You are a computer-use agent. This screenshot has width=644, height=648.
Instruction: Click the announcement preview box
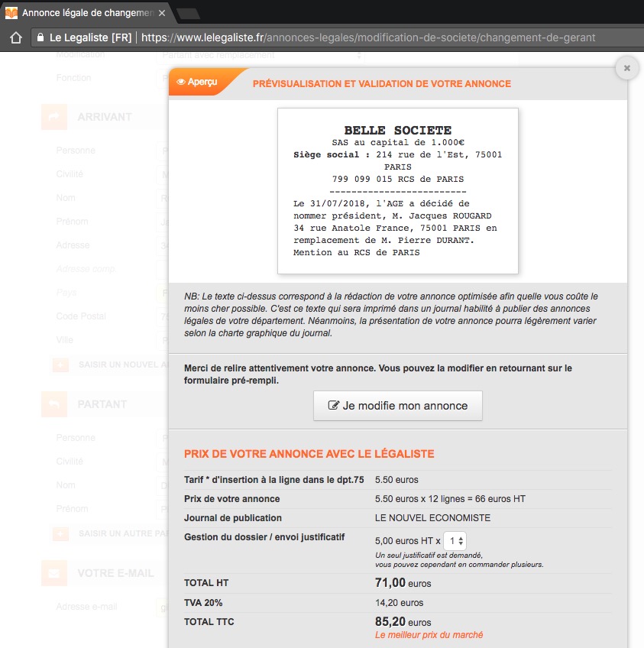[397, 191]
